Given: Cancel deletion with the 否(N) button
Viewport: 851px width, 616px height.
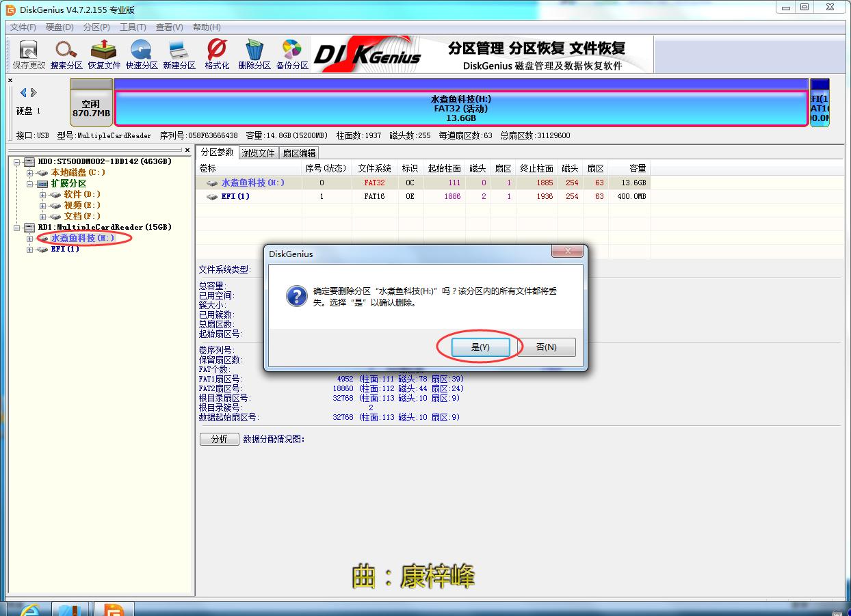Looking at the screenshot, I should point(547,347).
